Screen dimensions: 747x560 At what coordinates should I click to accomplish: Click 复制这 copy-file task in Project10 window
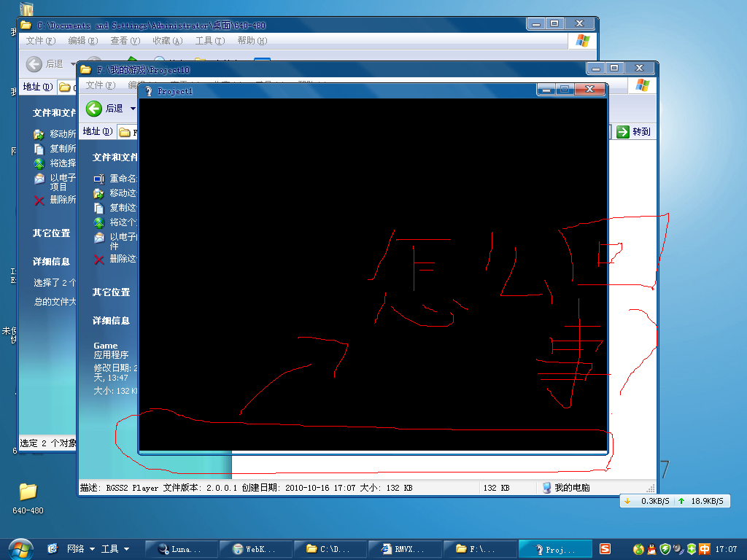[115, 208]
